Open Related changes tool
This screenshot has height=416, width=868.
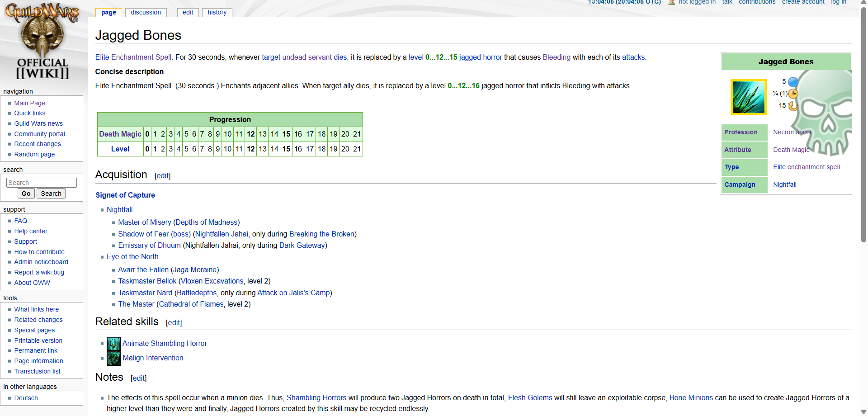[38, 320]
